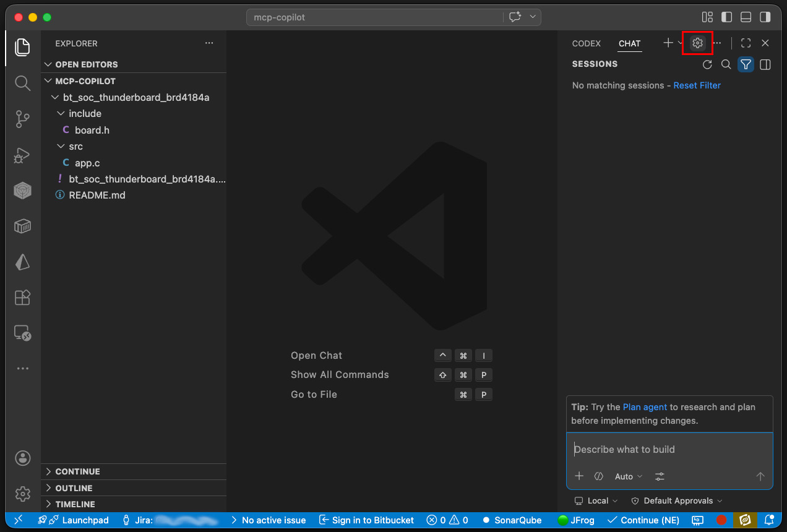Screen dimensions: 787x532
Task: Open the agent mode picker icon
Action: coord(598,476)
